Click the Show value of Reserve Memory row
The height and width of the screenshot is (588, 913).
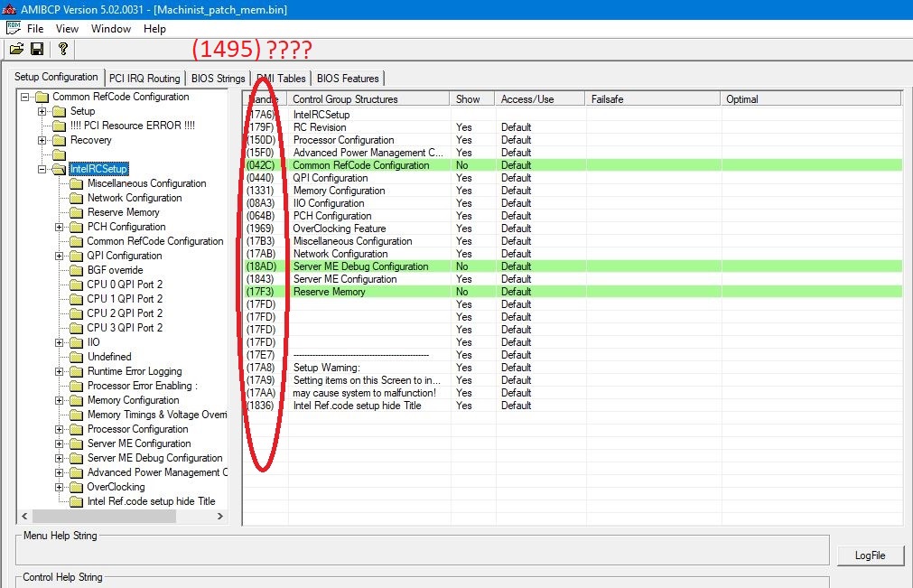pyautogui.click(x=461, y=292)
